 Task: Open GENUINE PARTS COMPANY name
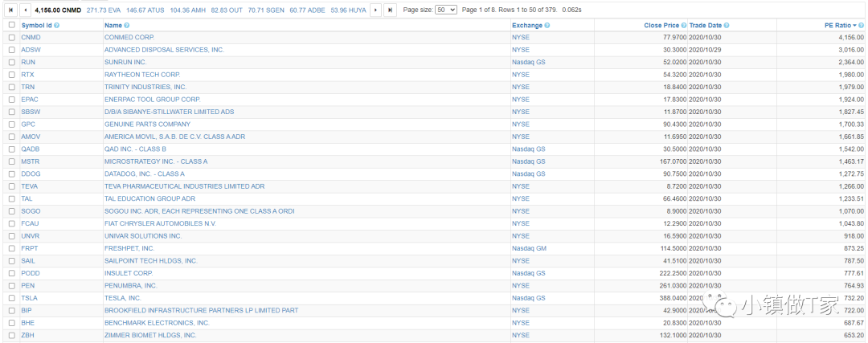point(147,125)
